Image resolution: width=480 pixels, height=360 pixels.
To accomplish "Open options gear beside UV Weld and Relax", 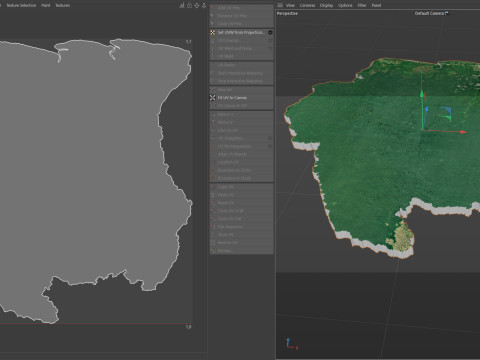I will point(270,48).
